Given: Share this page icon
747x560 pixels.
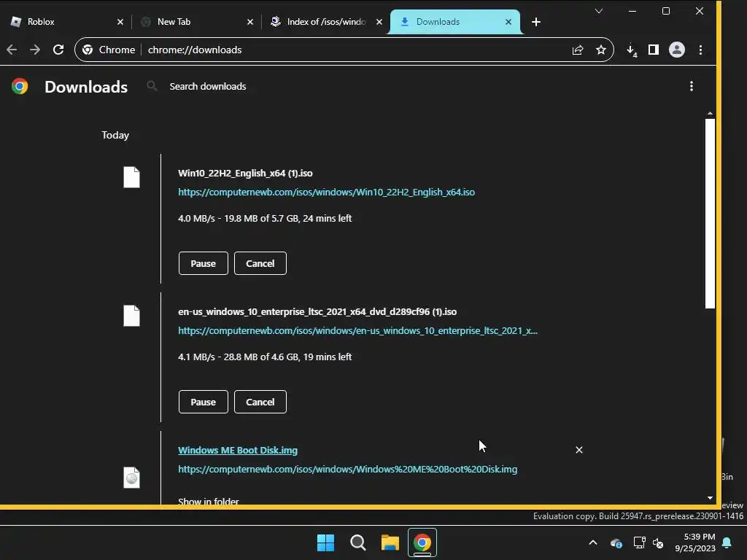Looking at the screenshot, I should (578, 50).
